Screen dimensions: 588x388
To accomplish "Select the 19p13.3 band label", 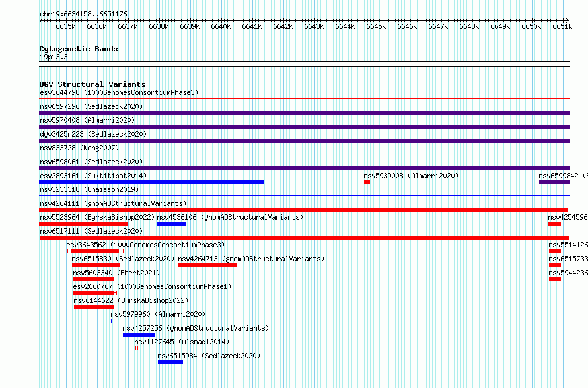I will 54,57.
